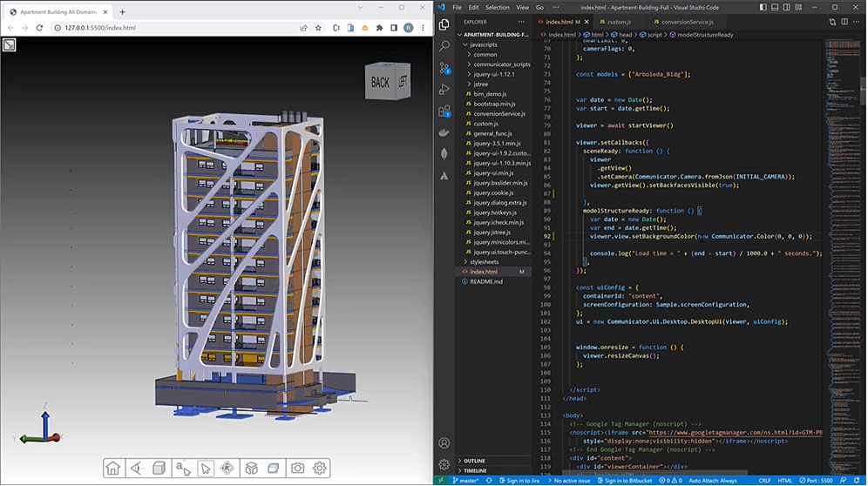Expand the communicator_scripts folder
Image resolution: width=868 pixels, height=486 pixels.
coord(502,64)
